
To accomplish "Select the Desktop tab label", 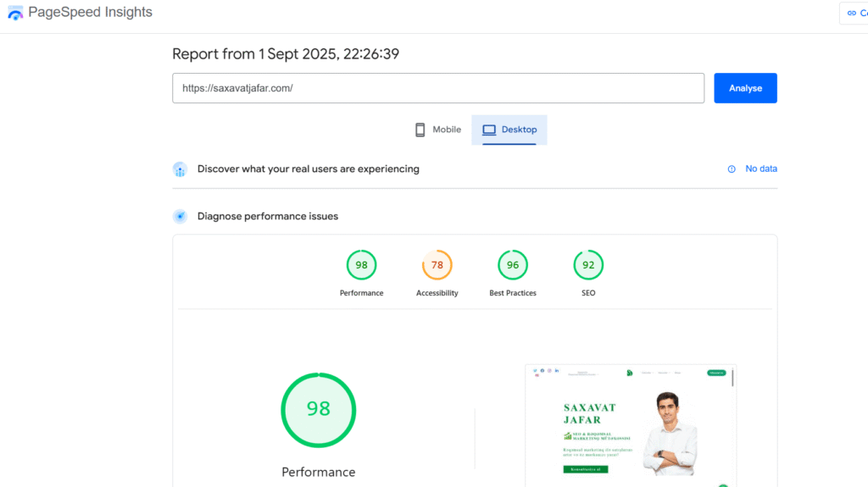I will 519,130.
